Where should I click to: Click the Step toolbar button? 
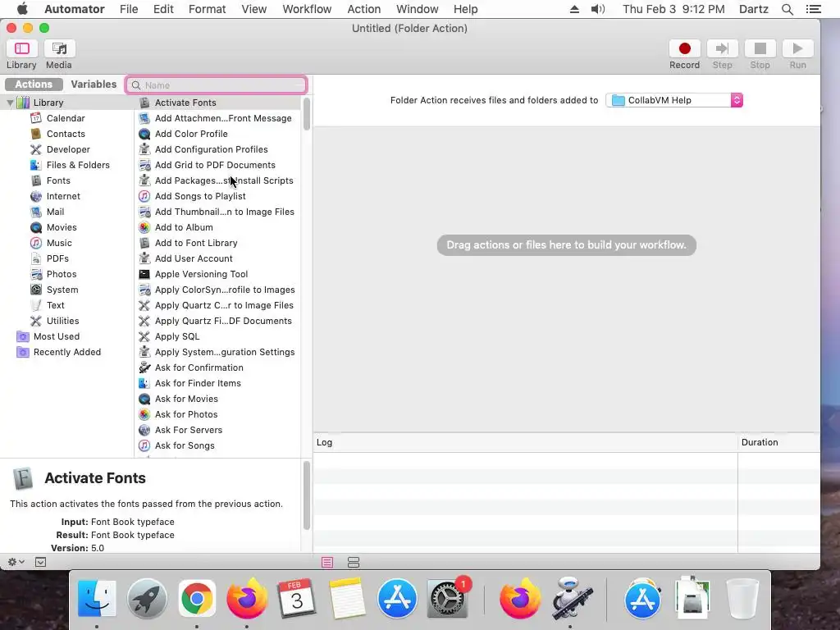pyautogui.click(x=722, y=48)
